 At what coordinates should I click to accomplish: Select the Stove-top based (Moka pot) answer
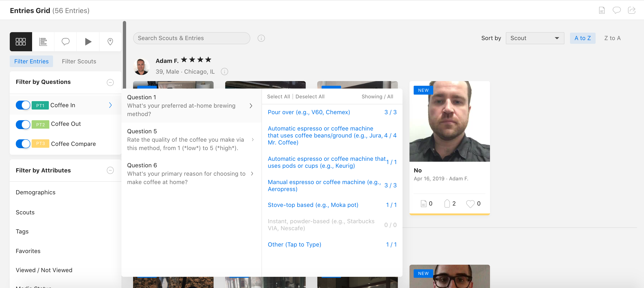[332, 205]
